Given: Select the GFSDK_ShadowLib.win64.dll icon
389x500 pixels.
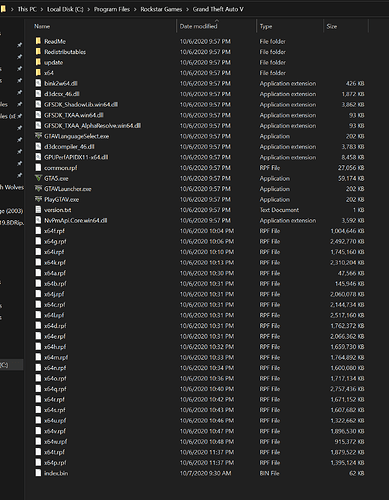Looking at the screenshot, I should pos(38,104).
